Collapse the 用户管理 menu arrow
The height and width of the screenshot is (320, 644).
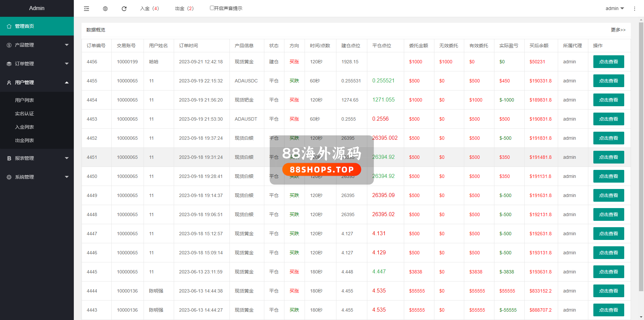point(66,82)
